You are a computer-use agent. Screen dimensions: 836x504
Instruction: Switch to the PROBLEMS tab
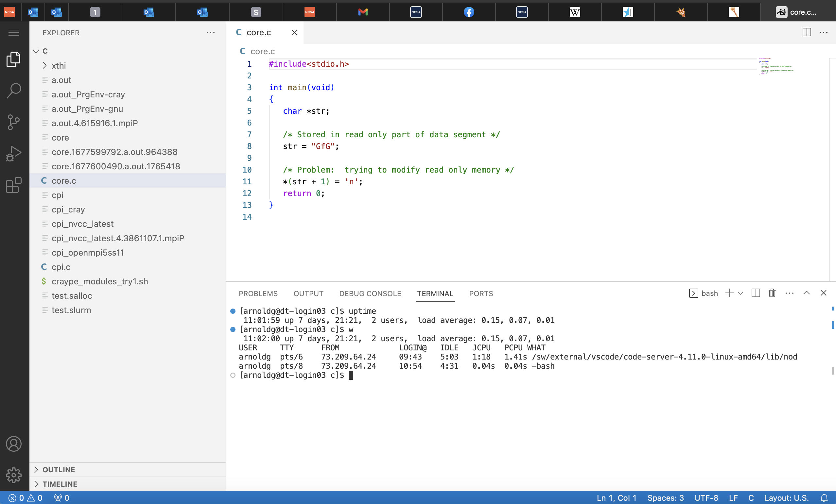258,294
